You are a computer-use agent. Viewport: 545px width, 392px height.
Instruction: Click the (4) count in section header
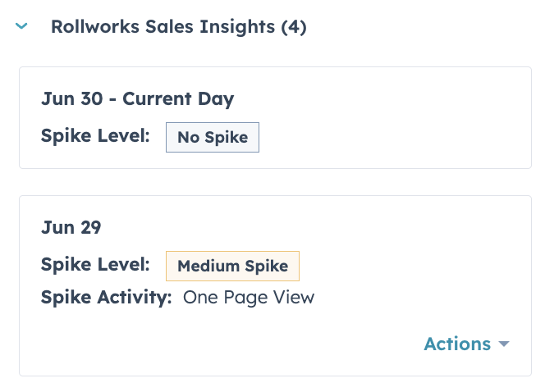click(x=293, y=27)
